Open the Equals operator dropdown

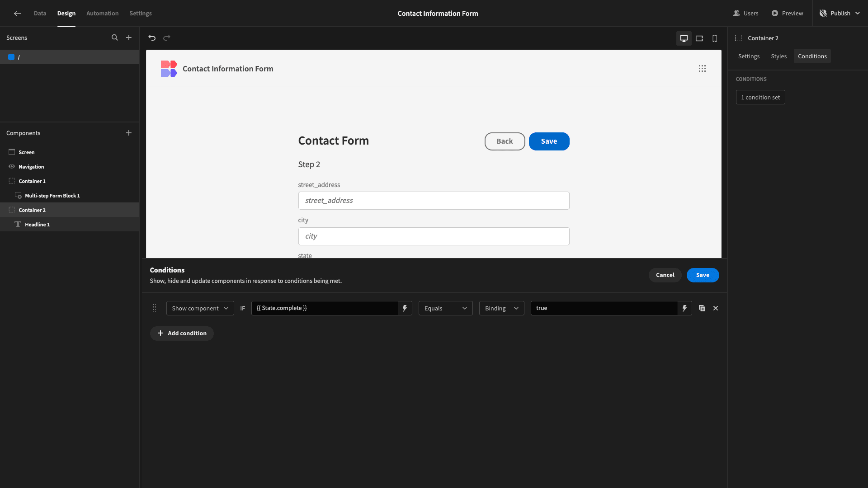[x=445, y=308]
